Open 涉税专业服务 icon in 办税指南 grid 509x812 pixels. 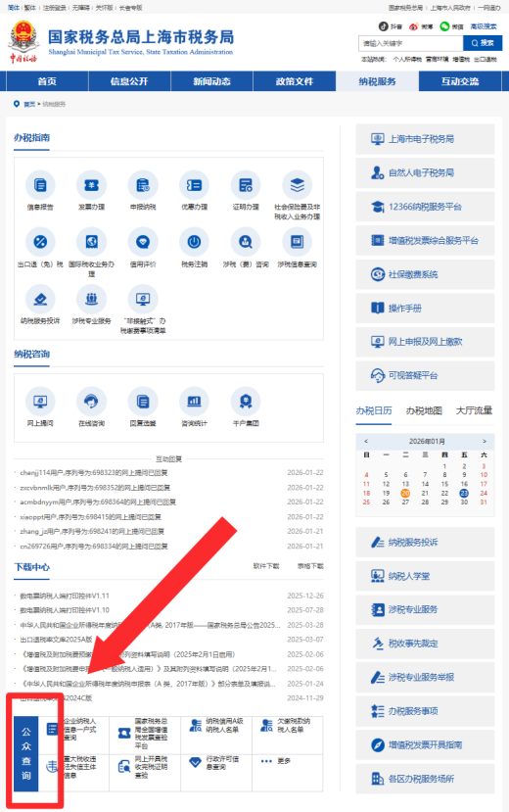pyautogui.click(x=92, y=299)
